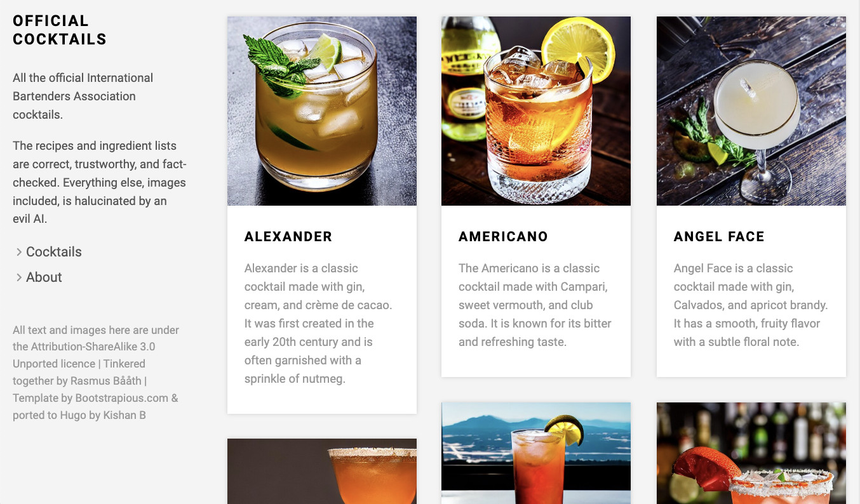Open the salt-rimmed orange cocktail thumbnail
Screen dimensions: 860x504
point(322,471)
